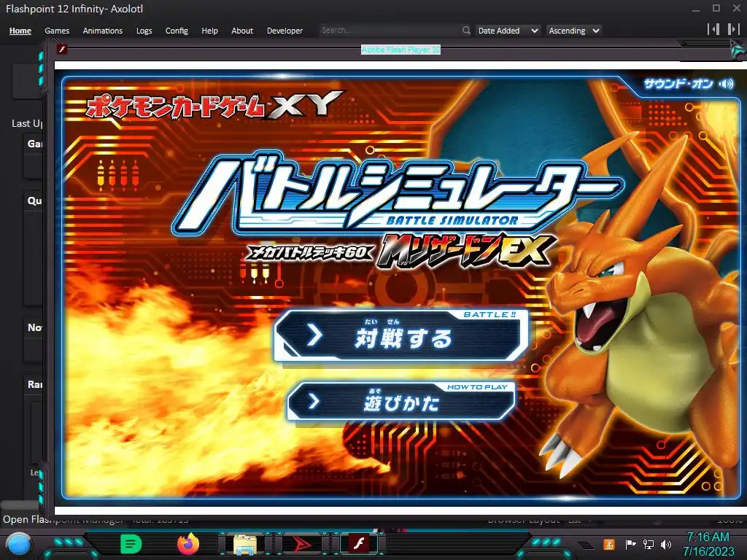Open the About page
Screen dimensions: 747x560
(x=242, y=31)
